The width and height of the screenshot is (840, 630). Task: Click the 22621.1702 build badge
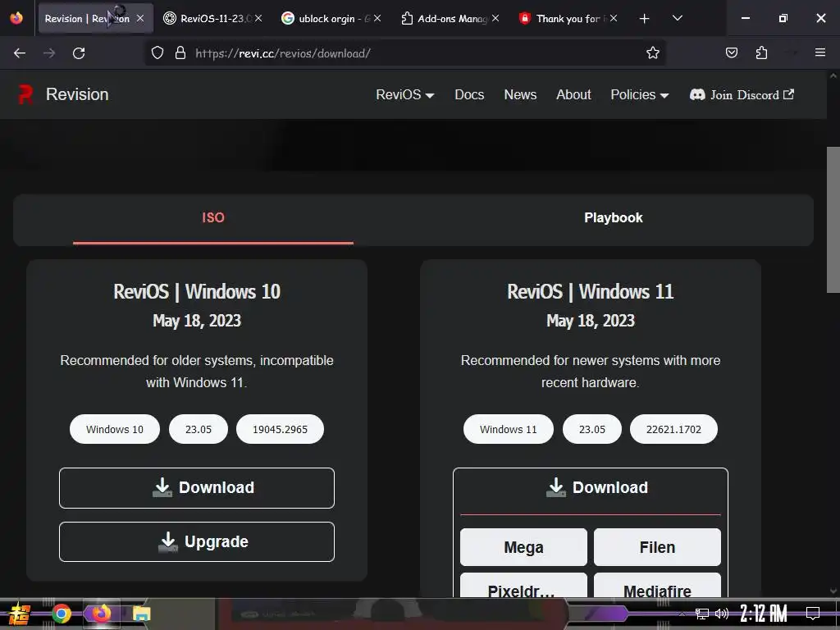674,429
